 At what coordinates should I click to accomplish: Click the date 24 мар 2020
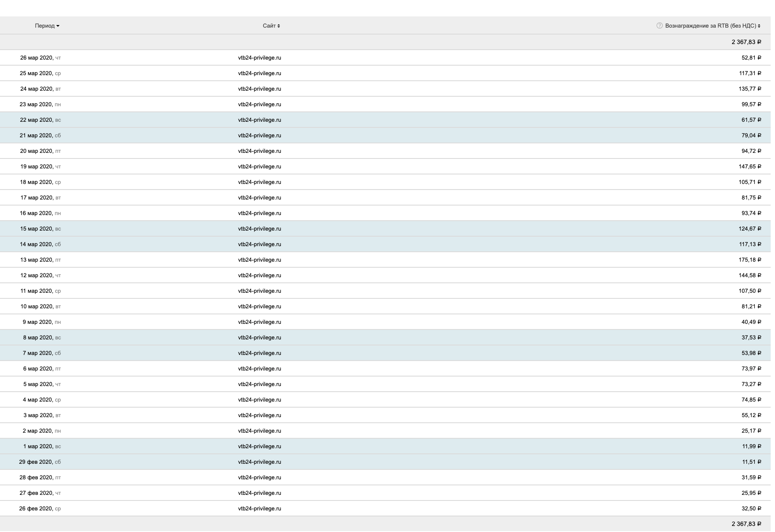(36, 89)
